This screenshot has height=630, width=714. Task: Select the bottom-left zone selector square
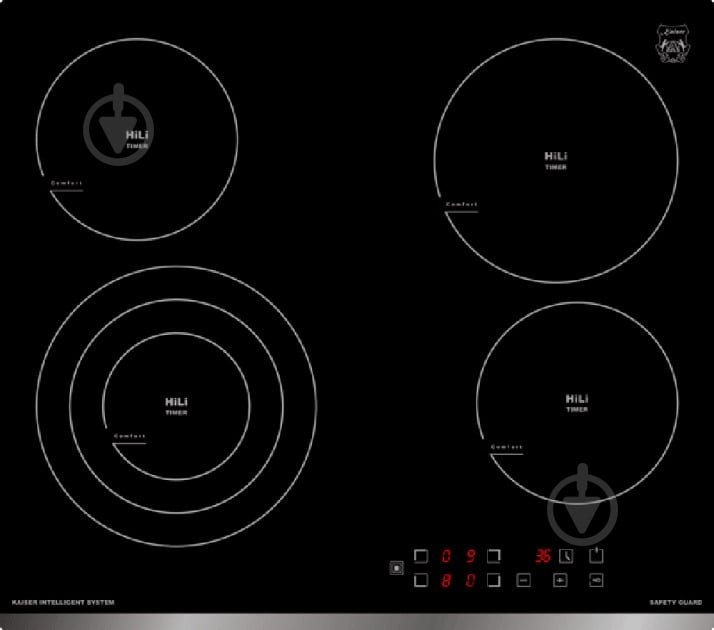click(421, 580)
